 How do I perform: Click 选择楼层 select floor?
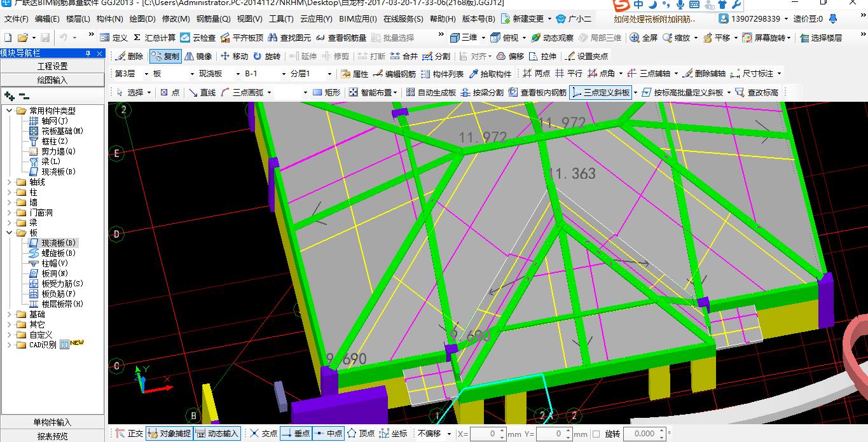(820, 38)
